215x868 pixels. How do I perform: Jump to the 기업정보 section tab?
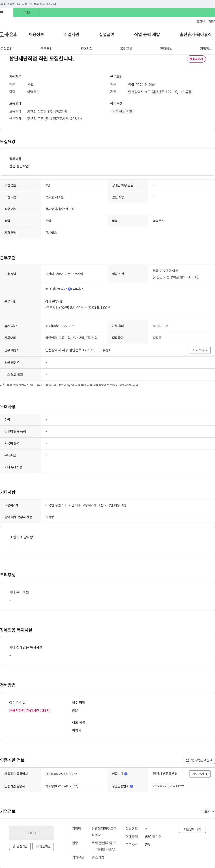pyautogui.click(x=206, y=49)
